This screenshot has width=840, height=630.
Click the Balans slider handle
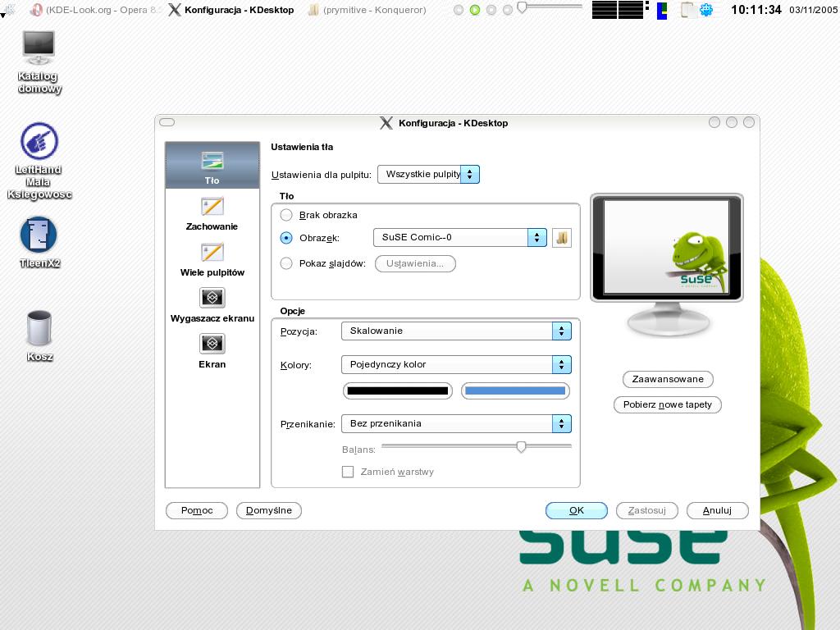(x=521, y=447)
